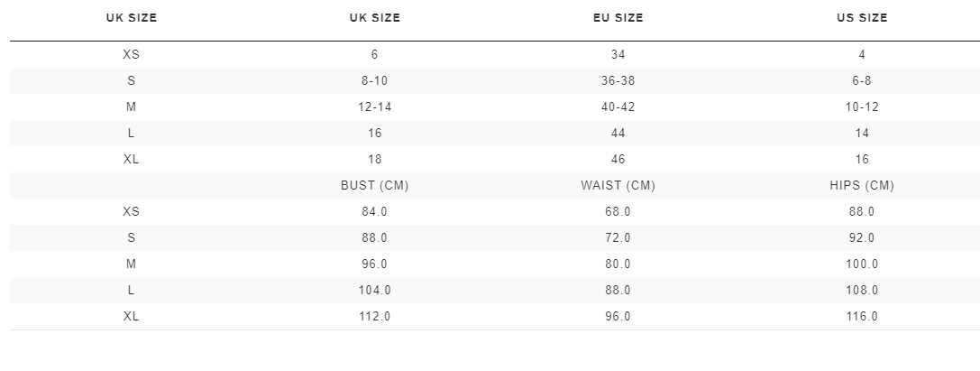
Task: Select the UK size 12-14 cell
Action: [374, 107]
